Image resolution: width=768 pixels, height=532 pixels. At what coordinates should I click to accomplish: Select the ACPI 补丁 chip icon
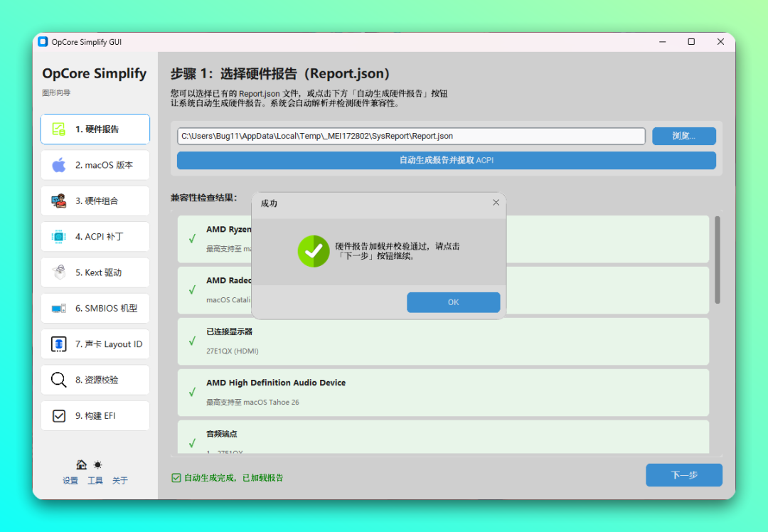tap(59, 236)
